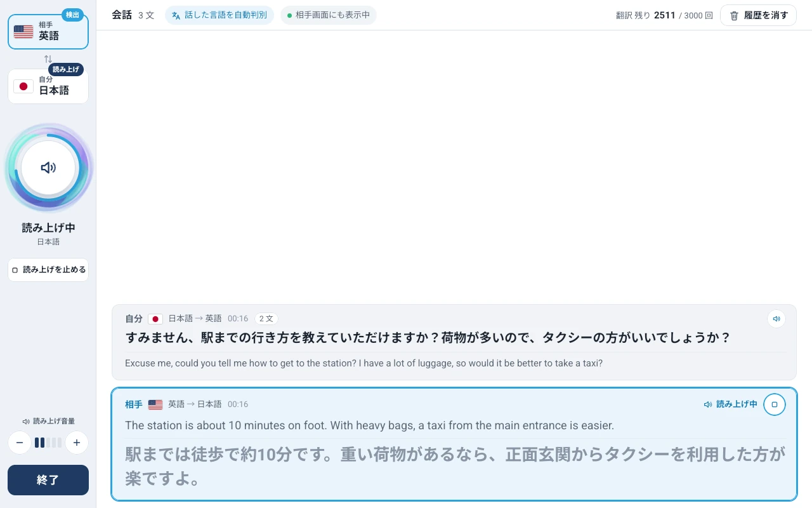The height and width of the screenshot is (508, 812).
Task: Click the 検出 badge on 相手 card
Action: (x=72, y=15)
